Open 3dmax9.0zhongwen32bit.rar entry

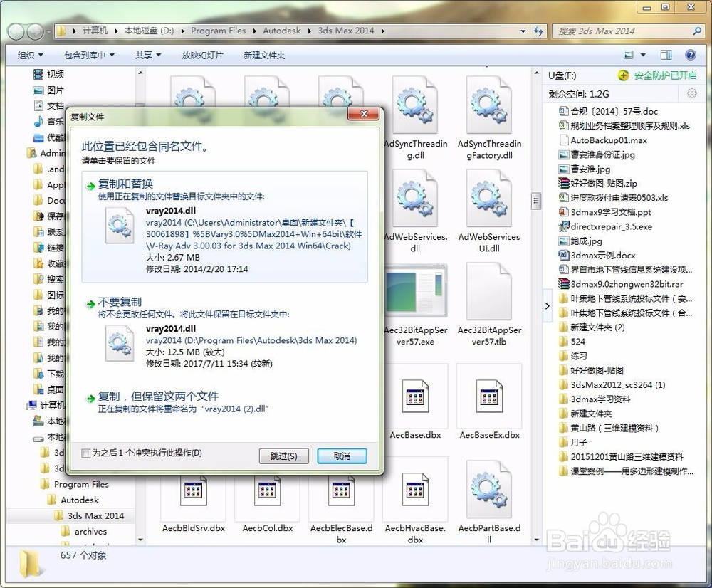coord(627,284)
